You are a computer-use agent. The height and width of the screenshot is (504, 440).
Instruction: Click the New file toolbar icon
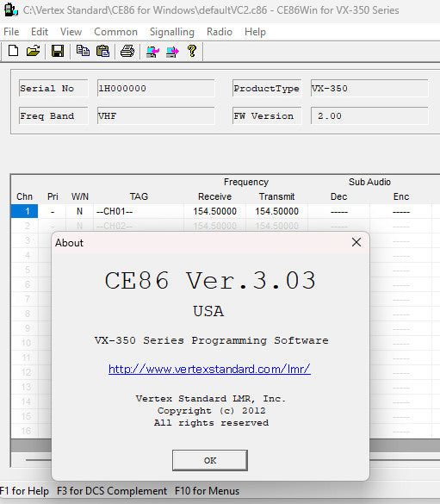coord(13,51)
